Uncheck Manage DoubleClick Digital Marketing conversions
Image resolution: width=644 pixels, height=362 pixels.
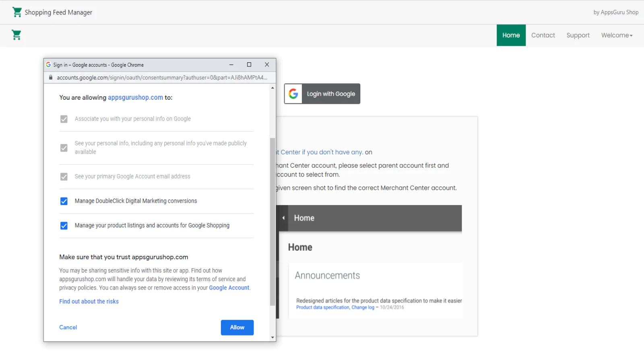click(64, 201)
